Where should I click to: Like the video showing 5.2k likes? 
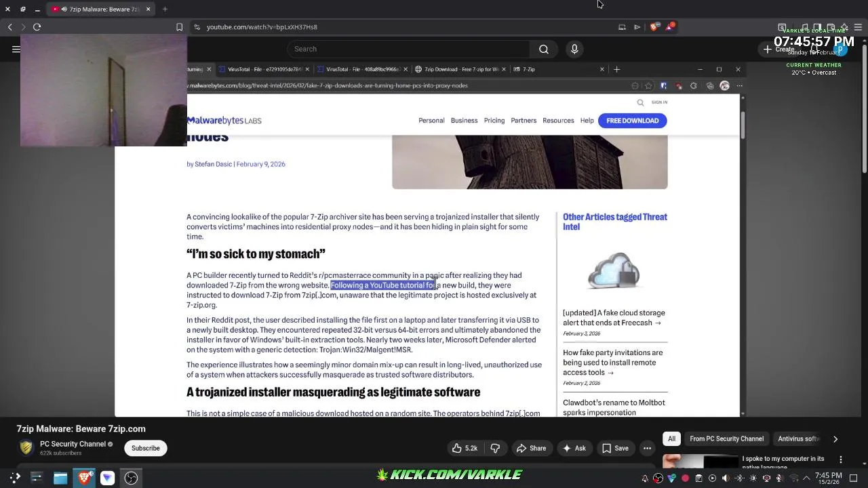[x=465, y=448]
